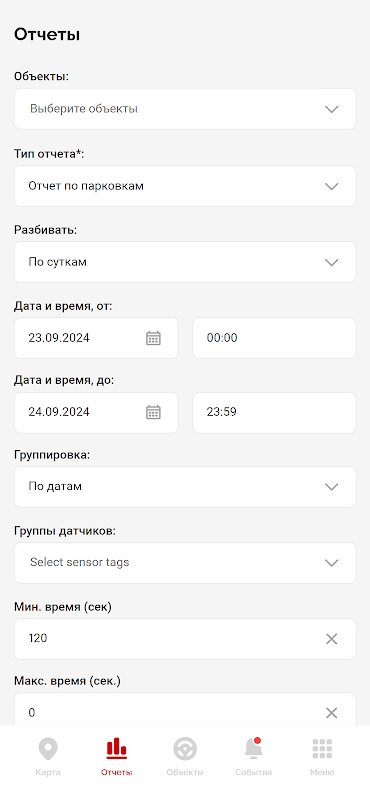Screen dimensions: 370x800
Task: Open the Тип отчета dropdown arrow
Action: pos(332,186)
